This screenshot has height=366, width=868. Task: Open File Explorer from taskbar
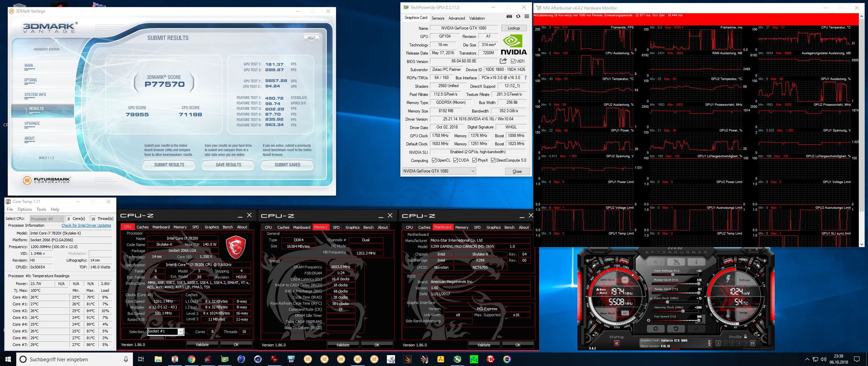[x=158, y=359]
